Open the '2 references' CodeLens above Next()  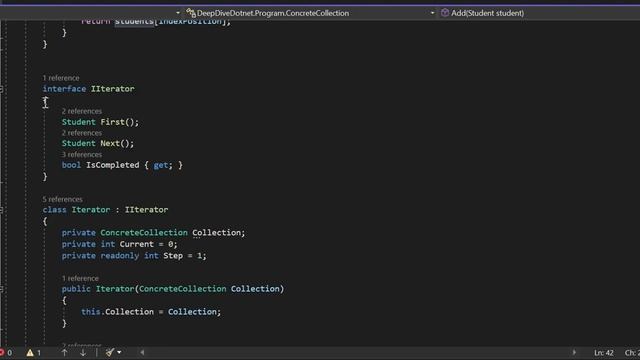pos(82,133)
